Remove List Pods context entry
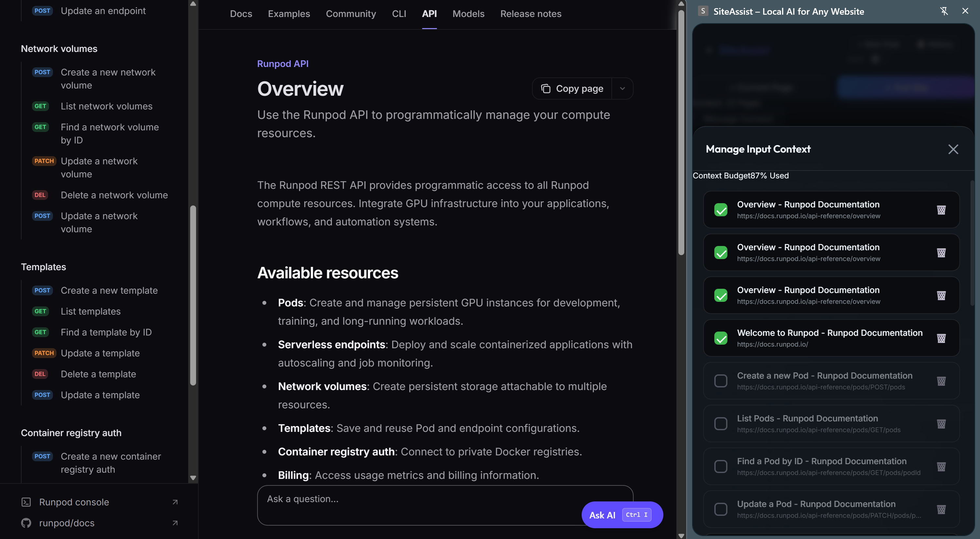Screen dimensions: 980x539 pos(941,424)
